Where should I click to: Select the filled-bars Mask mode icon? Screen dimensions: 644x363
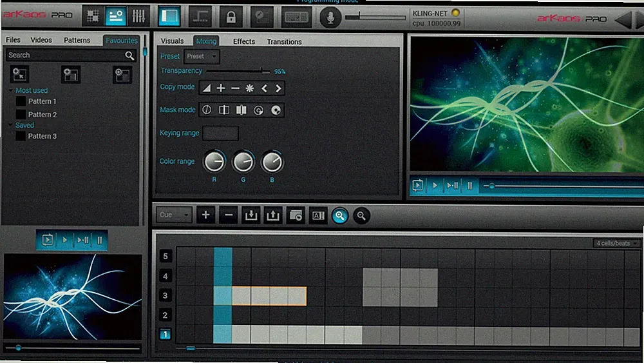(241, 110)
